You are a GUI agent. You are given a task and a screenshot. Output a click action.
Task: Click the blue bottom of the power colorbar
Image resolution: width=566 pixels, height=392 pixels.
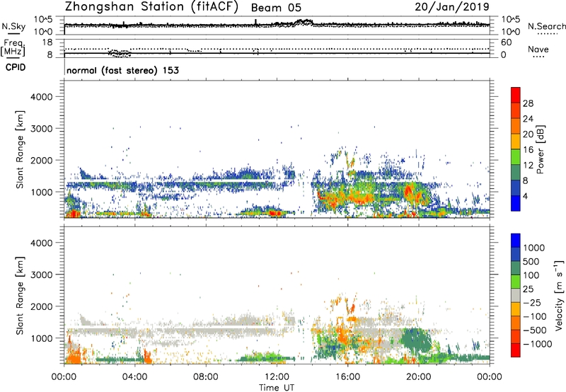pos(516,203)
